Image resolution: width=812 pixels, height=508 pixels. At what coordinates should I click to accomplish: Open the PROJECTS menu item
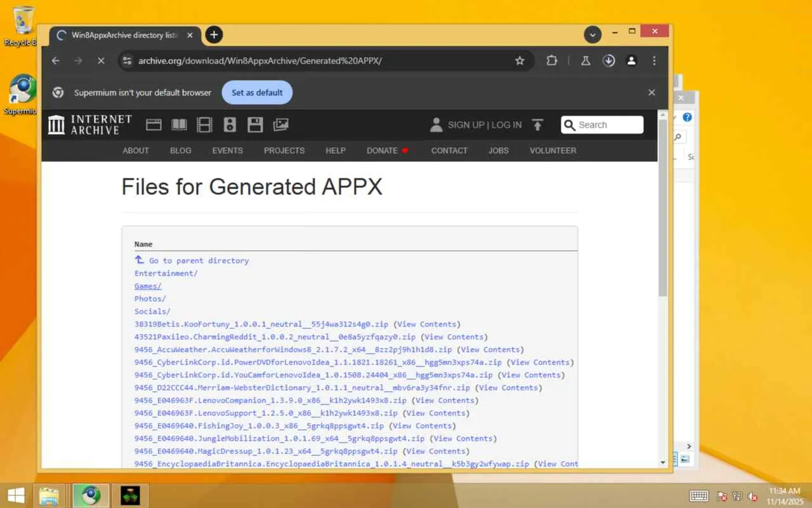pyautogui.click(x=284, y=150)
